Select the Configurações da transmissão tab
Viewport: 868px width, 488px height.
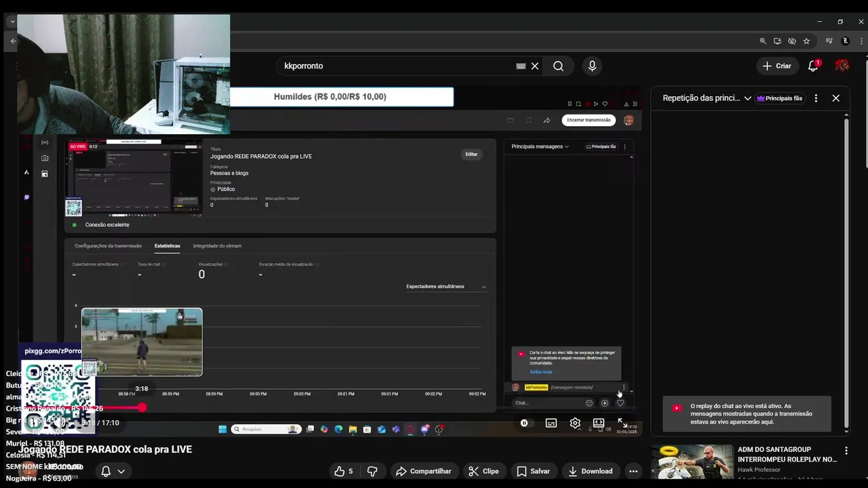pyautogui.click(x=108, y=246)
